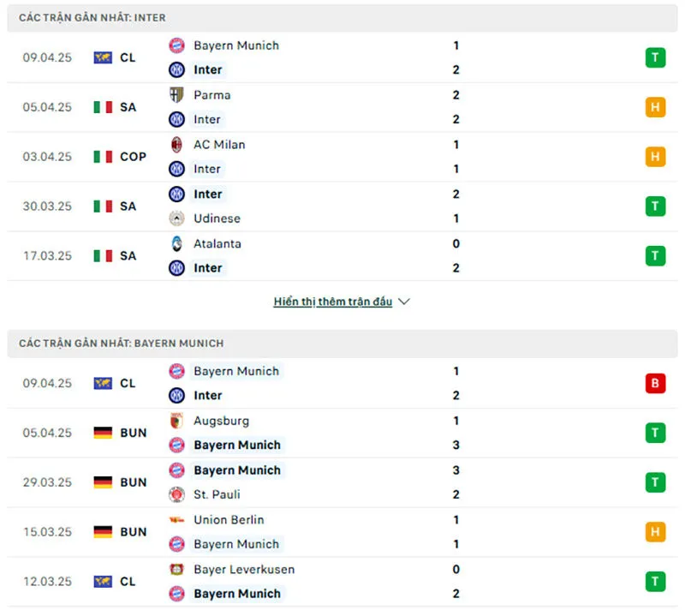Click the Union Berlin club crest icon

tap(176, 520)
